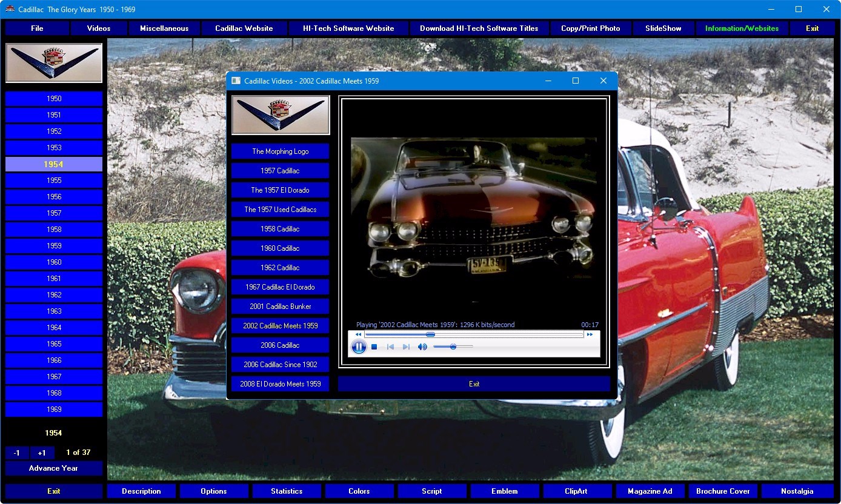Select the highlighted 1954 year button
The image size is (841, 504).
[54, 164]
